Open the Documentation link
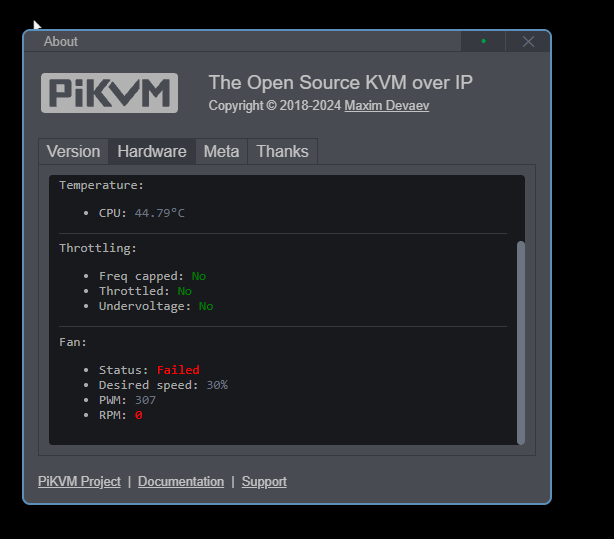Image resolution: width=614 pixels, height=539 pixels. 181,481
